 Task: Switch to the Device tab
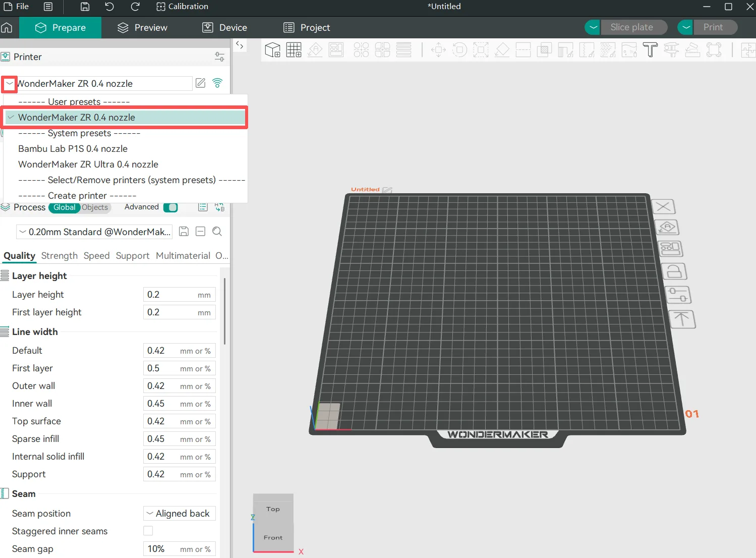click(x=225, y=27)
